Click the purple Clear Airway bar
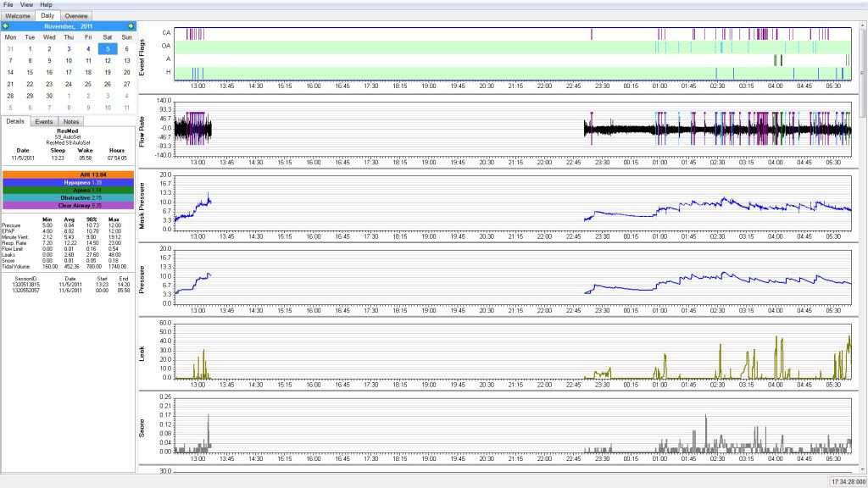The width and height of the screenshot is (868, 488). [x=69, y=205]
